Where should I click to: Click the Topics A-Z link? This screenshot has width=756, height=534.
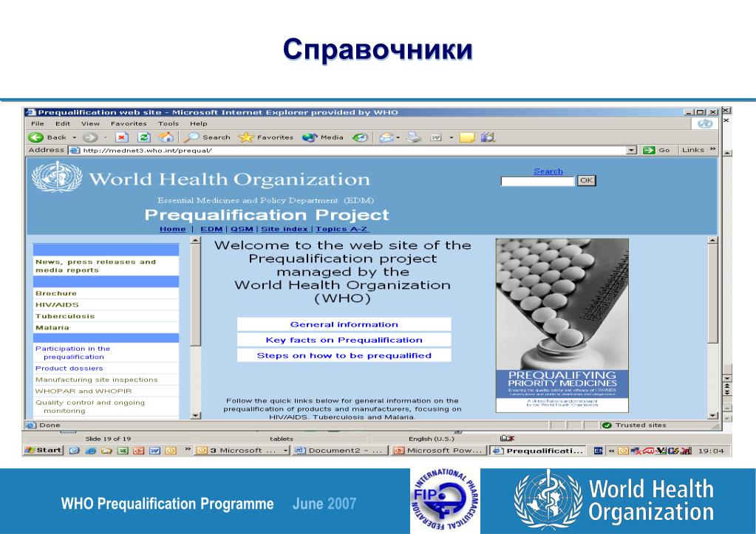(x=341, y=230)
